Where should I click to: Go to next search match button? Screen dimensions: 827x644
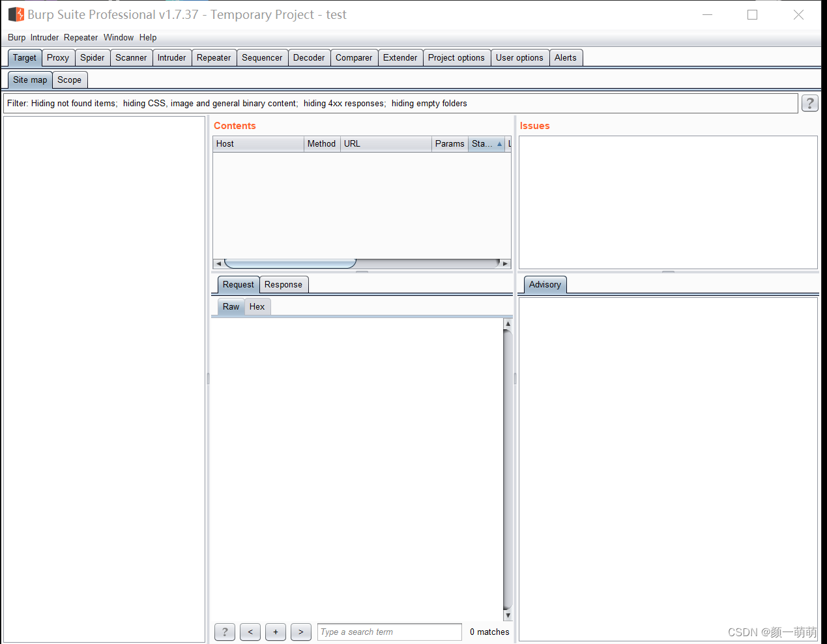coord(301,632)
